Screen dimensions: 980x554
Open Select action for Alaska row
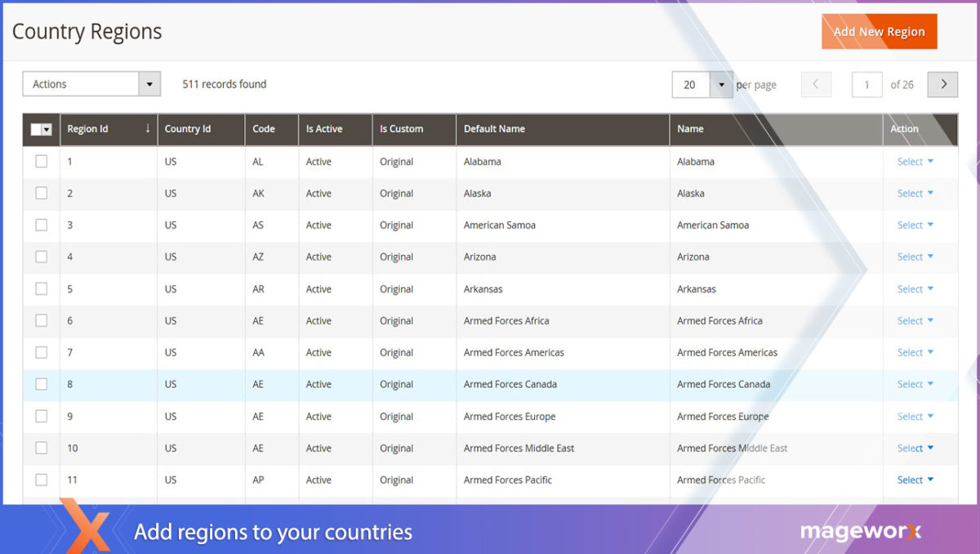click(x=915, y=194)
